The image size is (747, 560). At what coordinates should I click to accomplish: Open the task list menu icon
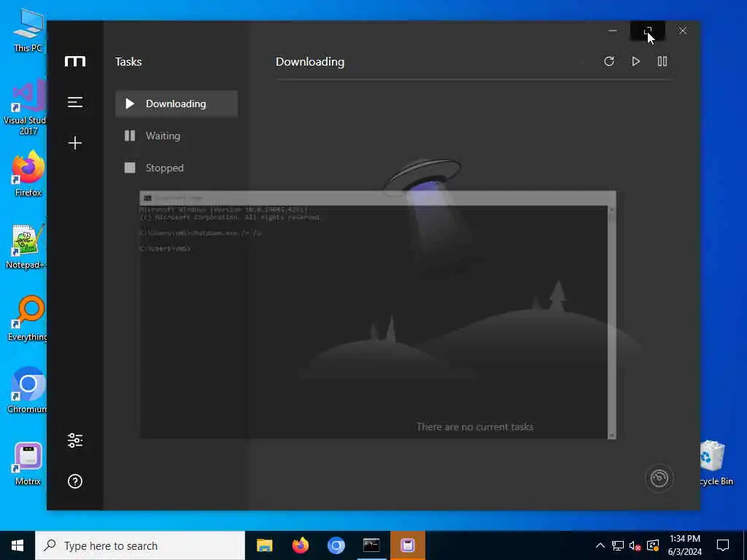[75, 102]
